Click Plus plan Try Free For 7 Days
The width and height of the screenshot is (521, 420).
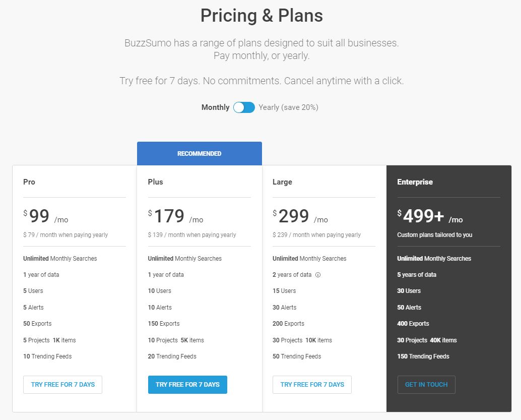[x=187, y=385]
